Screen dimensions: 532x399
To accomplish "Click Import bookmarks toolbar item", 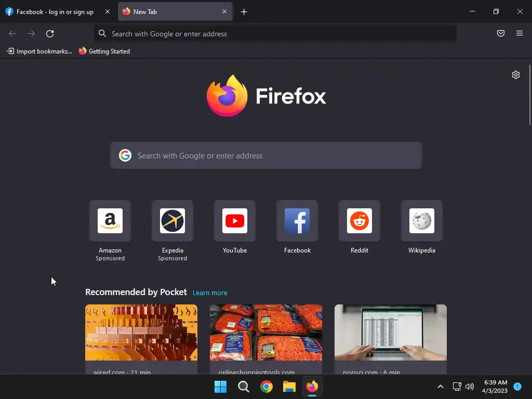I will click(x=39, y=51).
